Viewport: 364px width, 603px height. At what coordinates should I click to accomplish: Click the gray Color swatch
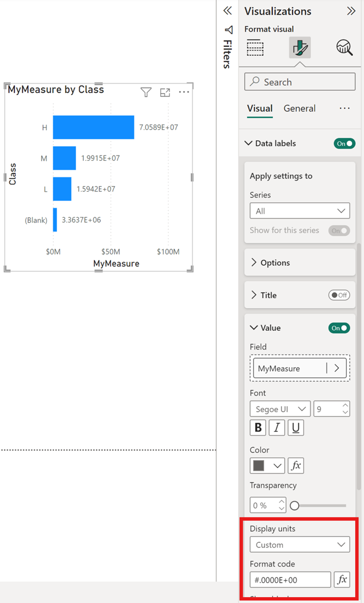click(x=258, y=466)
